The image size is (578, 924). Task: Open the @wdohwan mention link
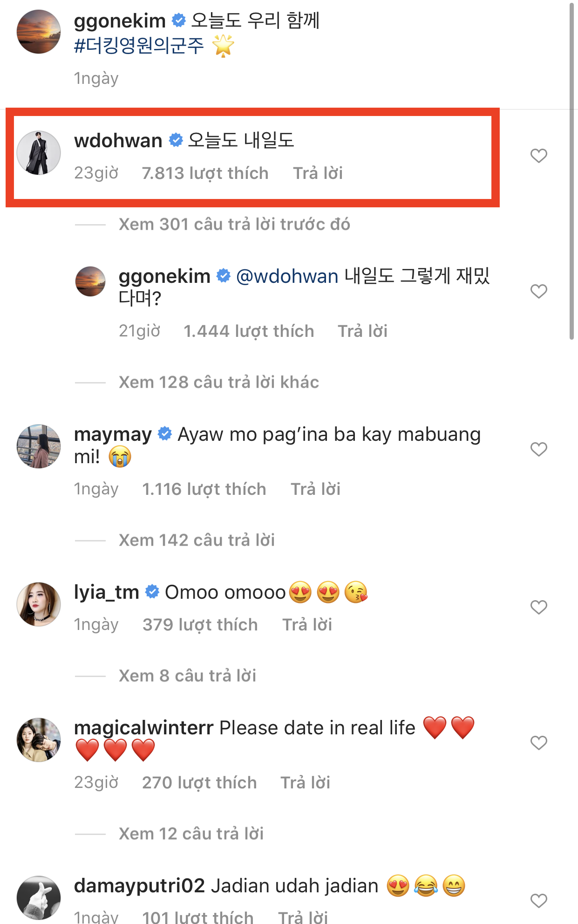click(287, 276)
